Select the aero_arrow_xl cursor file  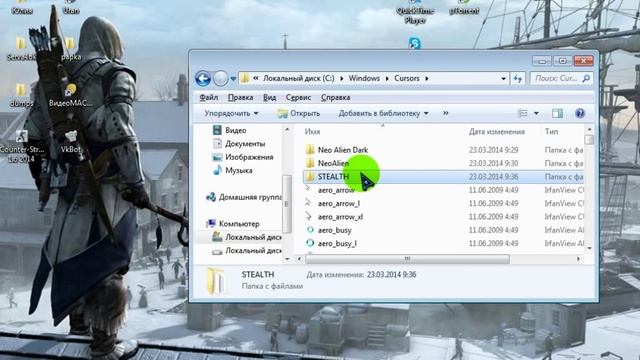(340, 217)
